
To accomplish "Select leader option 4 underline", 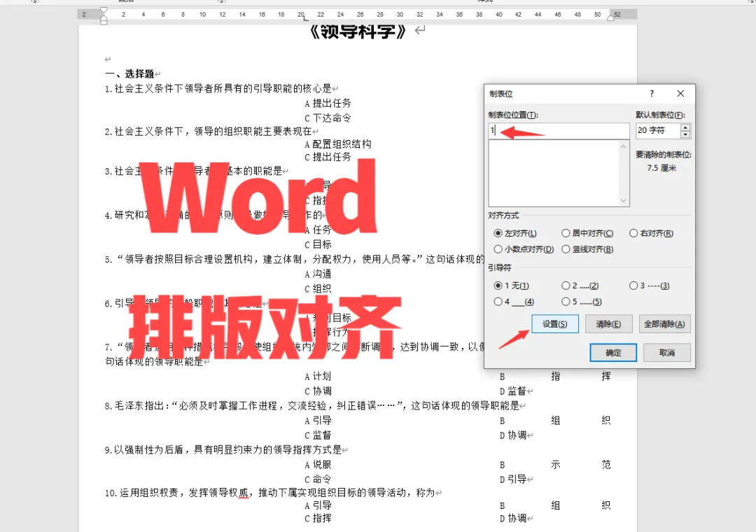I will (x=514, y=302).
